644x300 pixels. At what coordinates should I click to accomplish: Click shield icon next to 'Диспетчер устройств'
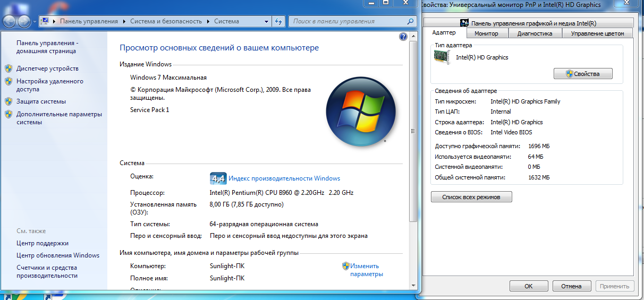tap(8, 68)
